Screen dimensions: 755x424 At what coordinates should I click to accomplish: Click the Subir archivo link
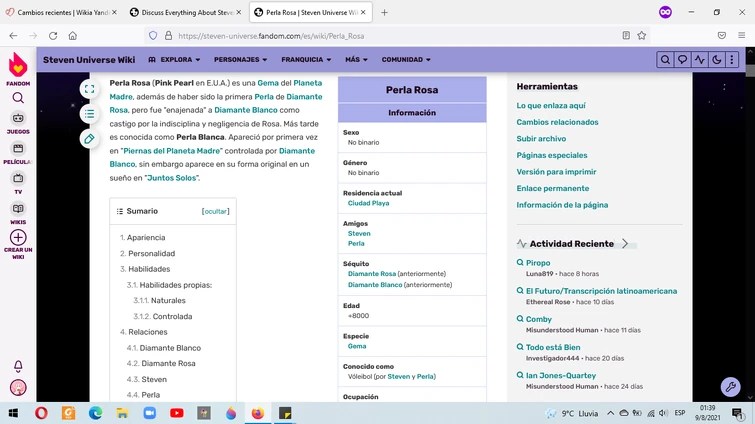[541, 139]
